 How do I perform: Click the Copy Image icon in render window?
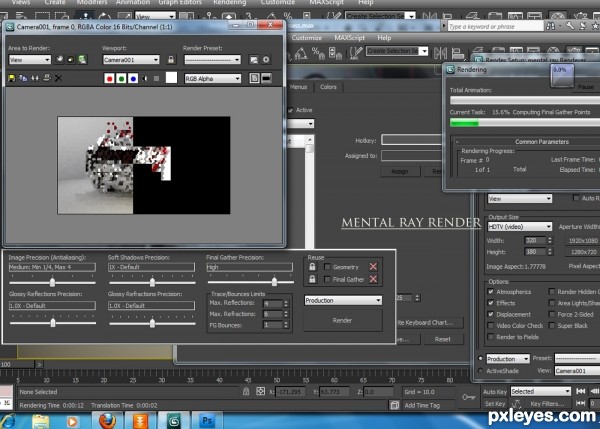pos(23,78)
